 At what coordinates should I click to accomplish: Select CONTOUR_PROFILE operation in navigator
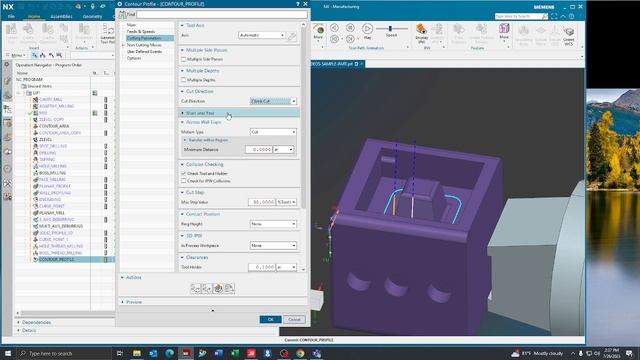coord(56,260)
